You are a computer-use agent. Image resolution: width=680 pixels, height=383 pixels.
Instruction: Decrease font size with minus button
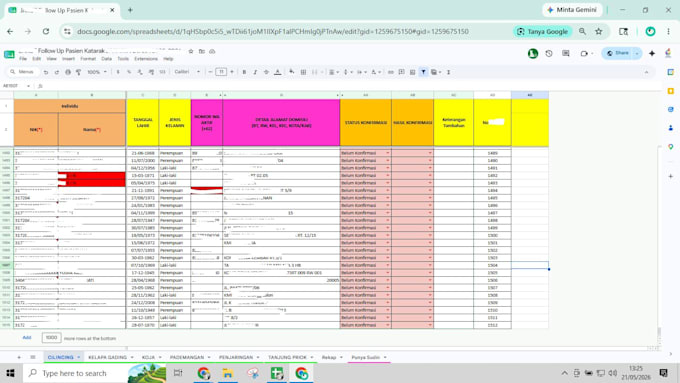click(210, 72)
